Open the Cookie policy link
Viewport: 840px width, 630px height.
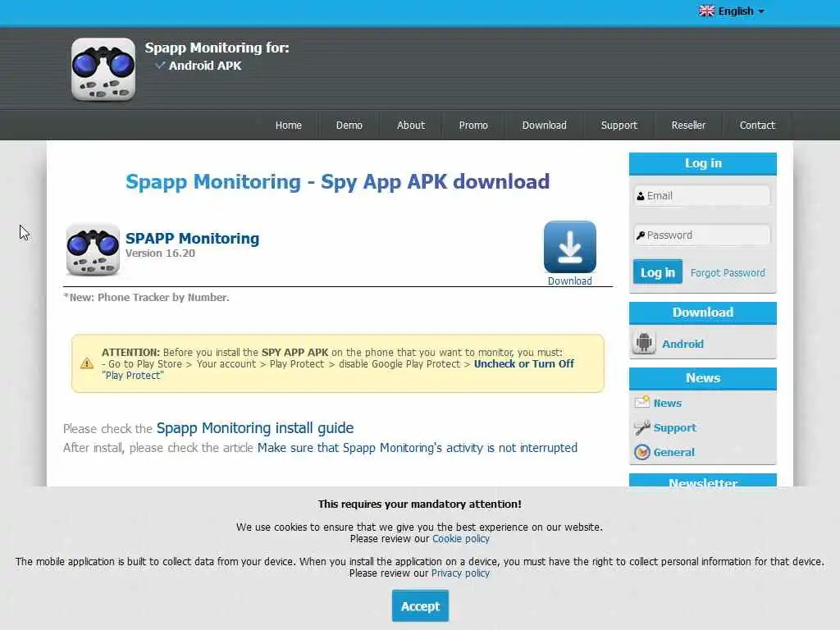(x=461, y=538)
